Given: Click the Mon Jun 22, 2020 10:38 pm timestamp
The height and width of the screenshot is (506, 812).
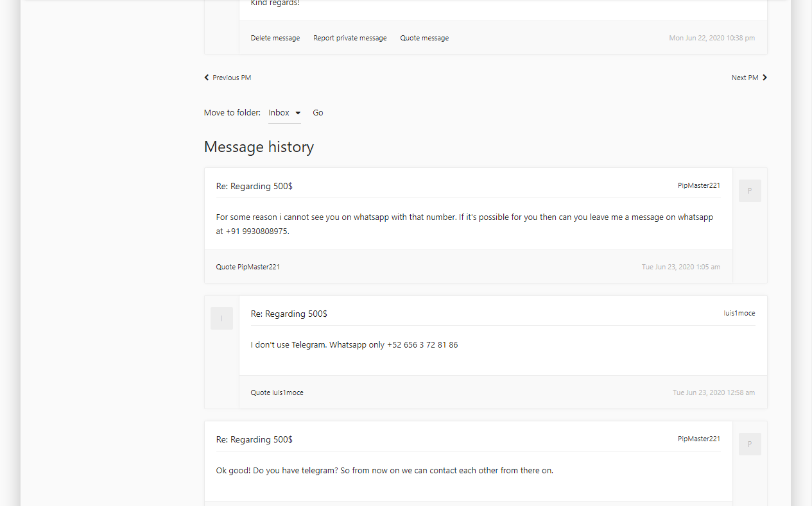Looking at the screenshot, I should (x=712, y=38).
